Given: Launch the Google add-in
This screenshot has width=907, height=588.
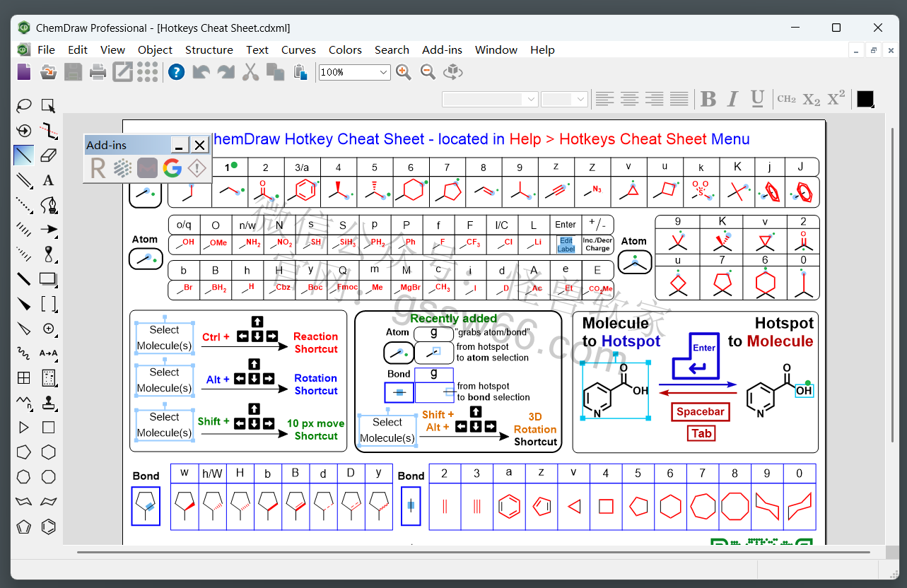Looking at the screenshot, I should pos(172,167).
